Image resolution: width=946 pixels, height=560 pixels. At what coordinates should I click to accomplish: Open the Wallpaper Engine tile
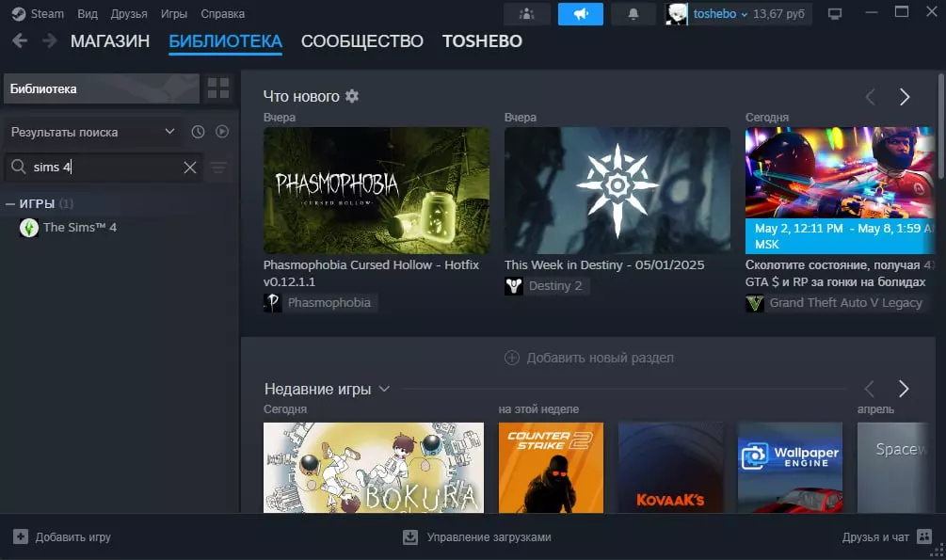(790, 468)
